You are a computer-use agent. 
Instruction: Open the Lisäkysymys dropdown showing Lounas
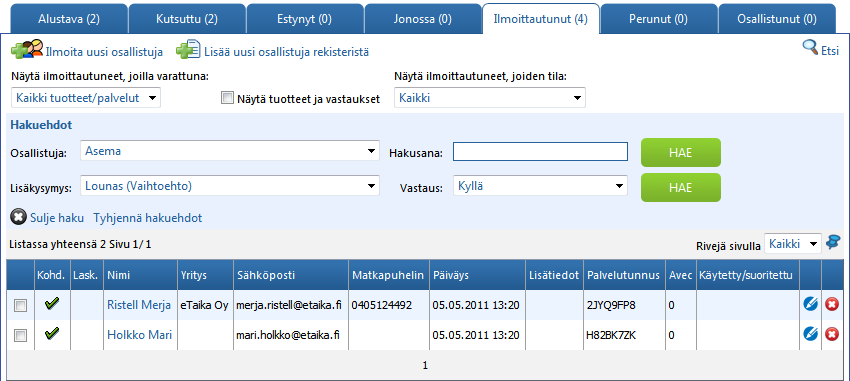[x=229, y=186]
